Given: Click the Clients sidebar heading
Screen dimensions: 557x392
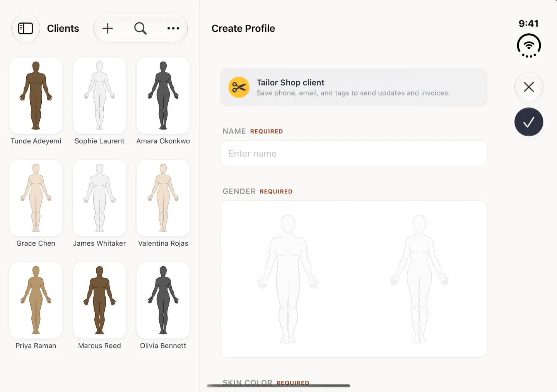Looking at the screenshot, I should click(63, 28).
